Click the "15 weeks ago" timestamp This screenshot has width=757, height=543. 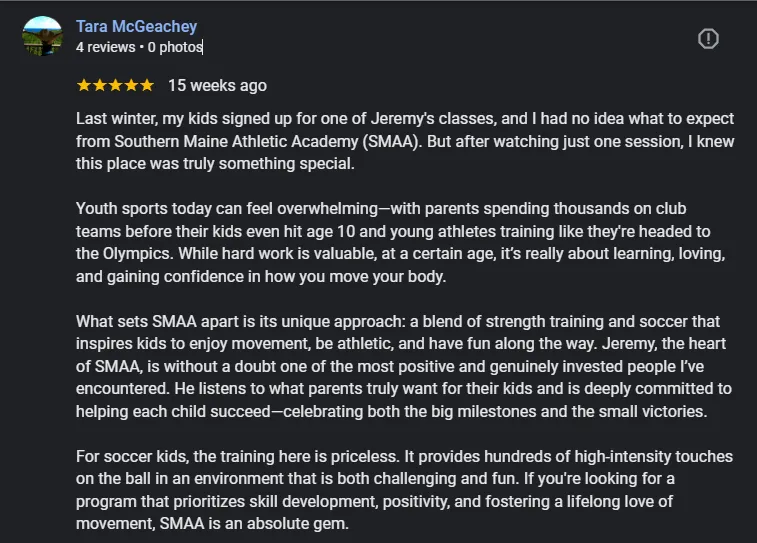pos(217,85)
